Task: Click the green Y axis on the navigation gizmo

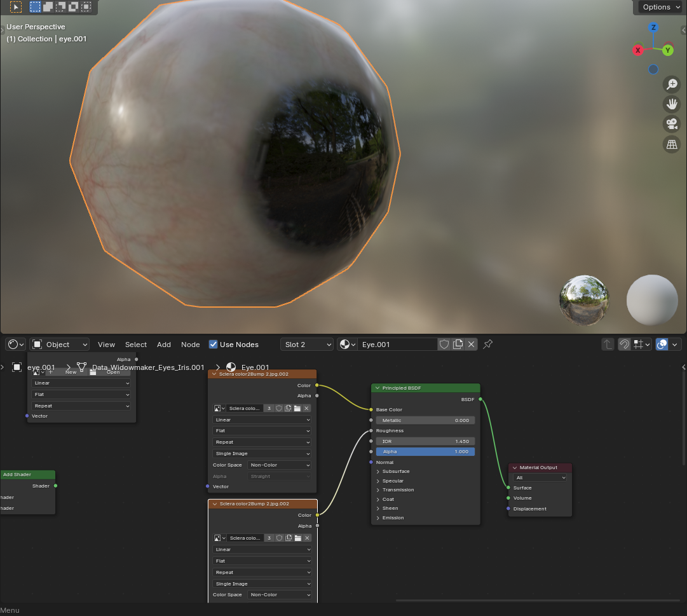Action: point(668,50)
